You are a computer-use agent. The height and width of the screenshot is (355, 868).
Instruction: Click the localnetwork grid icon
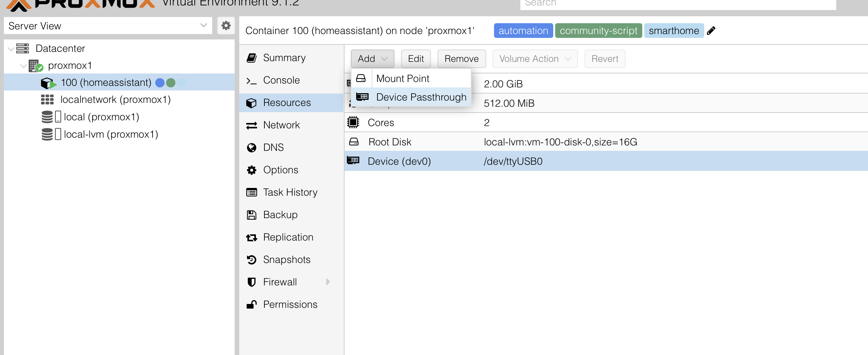pos(47,100)
